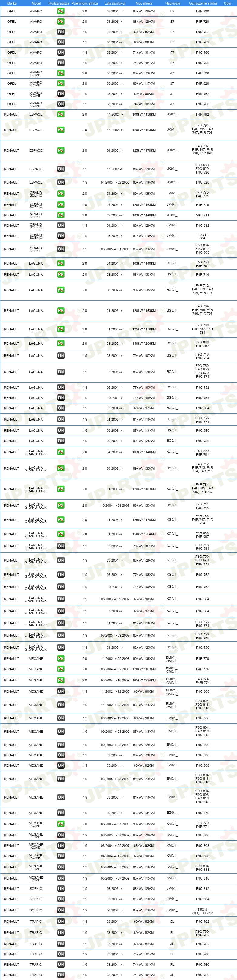The image size is (237, 980).
Task: Click diesel ON icon in Grand Scenic F9Q E 804 row
Action: [x=61, y=236]
